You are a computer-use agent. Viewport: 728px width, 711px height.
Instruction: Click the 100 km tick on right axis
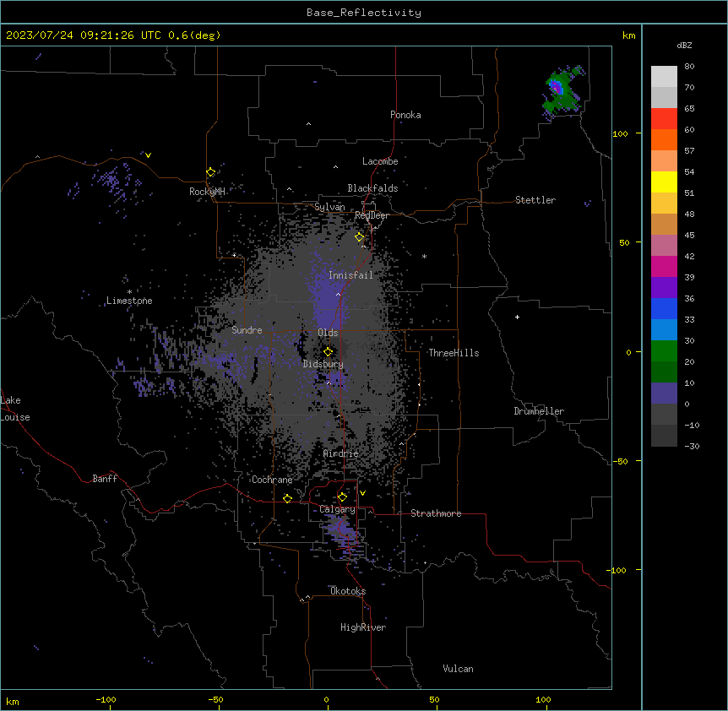pos(620,133)
